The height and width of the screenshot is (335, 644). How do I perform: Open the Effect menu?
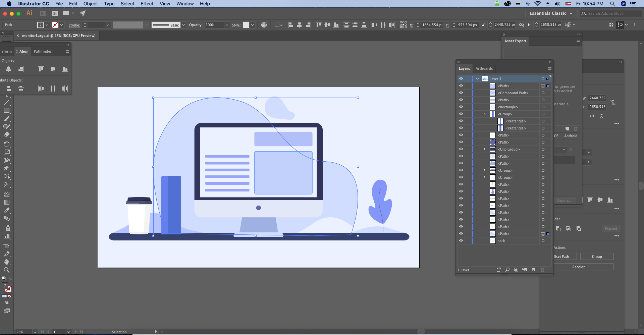tap(147, 4)
